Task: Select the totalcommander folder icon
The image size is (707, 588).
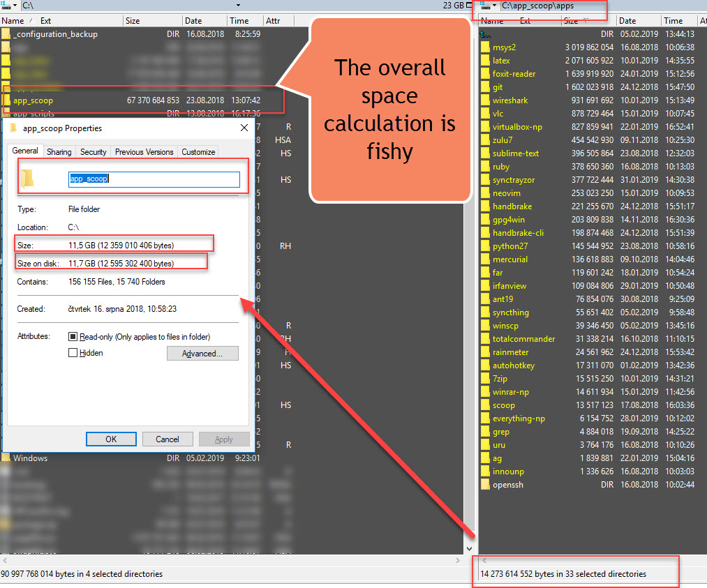Action: 486,339
